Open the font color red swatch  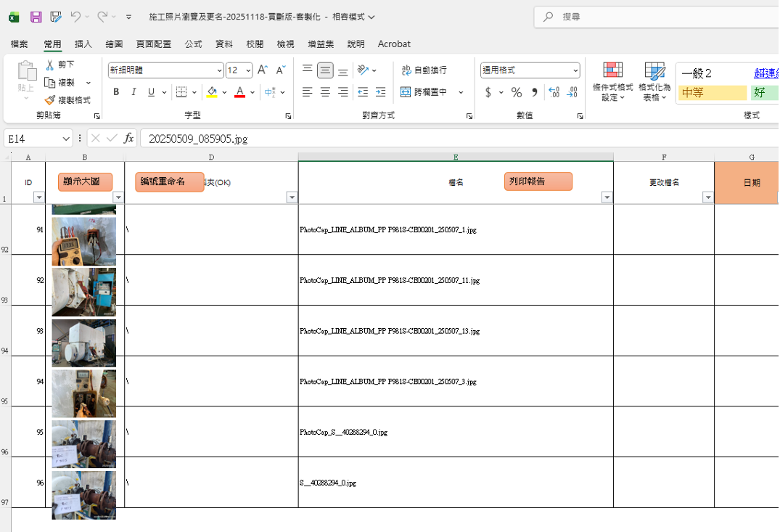[239, 96]
